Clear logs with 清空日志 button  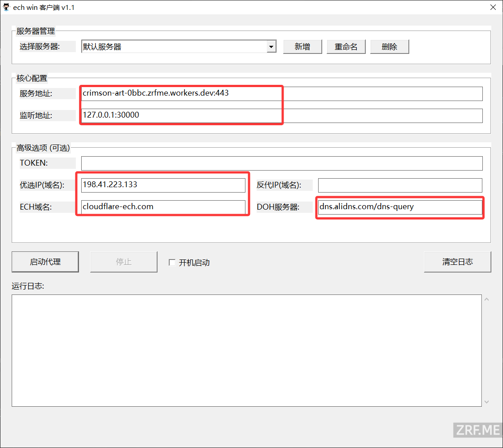click(x=457, y=262)
